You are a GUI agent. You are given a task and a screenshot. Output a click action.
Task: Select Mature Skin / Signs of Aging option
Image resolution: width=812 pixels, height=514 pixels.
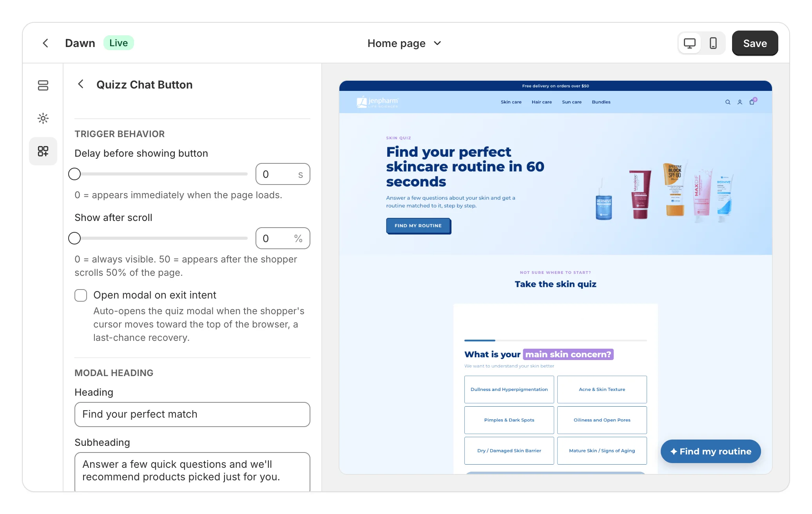(602, 451)
